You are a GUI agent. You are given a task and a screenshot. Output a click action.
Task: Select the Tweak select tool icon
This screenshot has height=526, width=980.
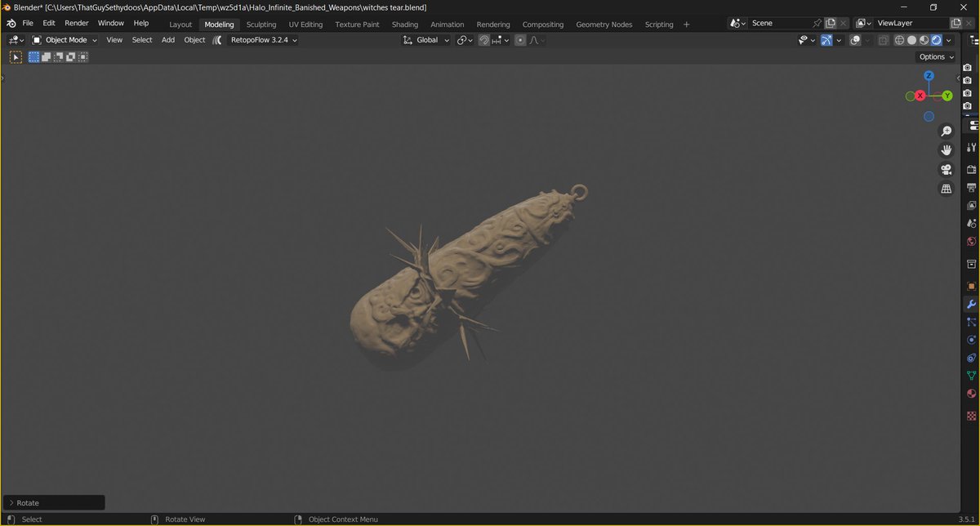[x=16, y=57]
